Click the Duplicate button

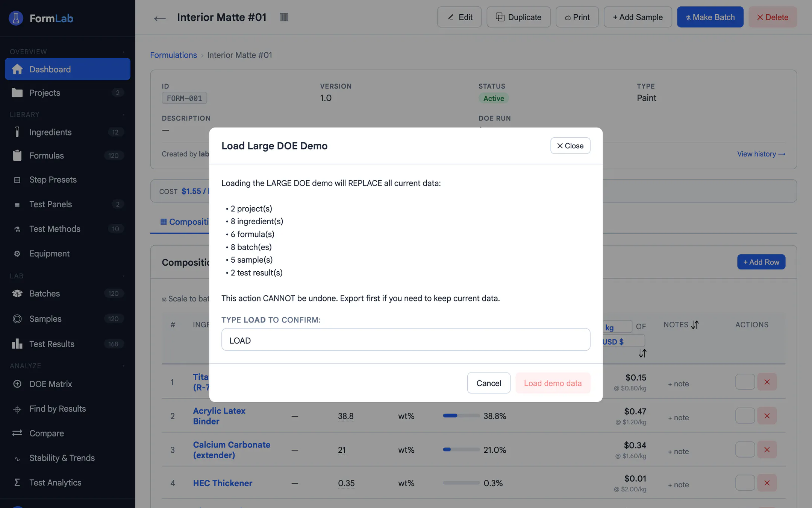point(518,17)
